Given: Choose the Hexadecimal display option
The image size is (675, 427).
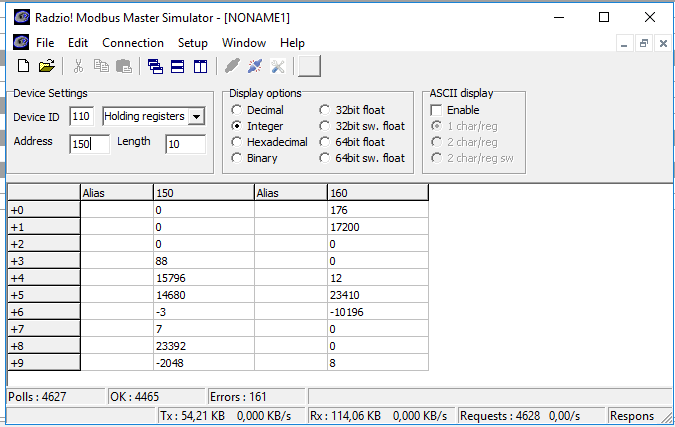Looking at the screenshot, I should (237, 142).
